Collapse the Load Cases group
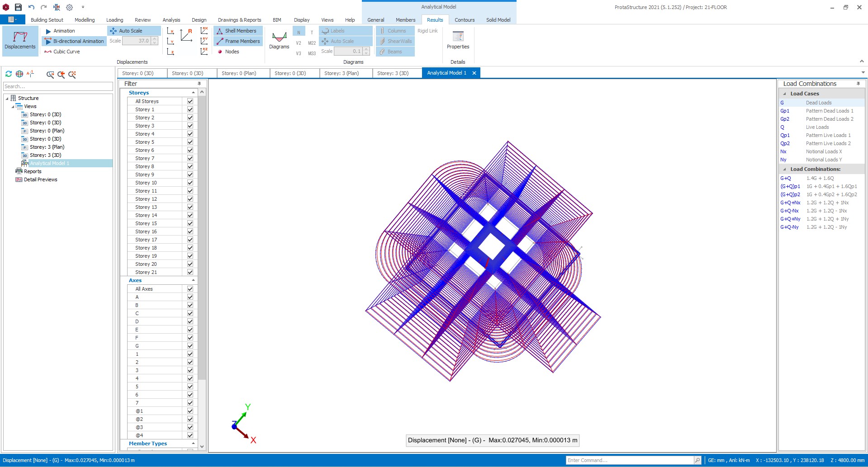Viewport: 868px width, 467px height. 784,94
